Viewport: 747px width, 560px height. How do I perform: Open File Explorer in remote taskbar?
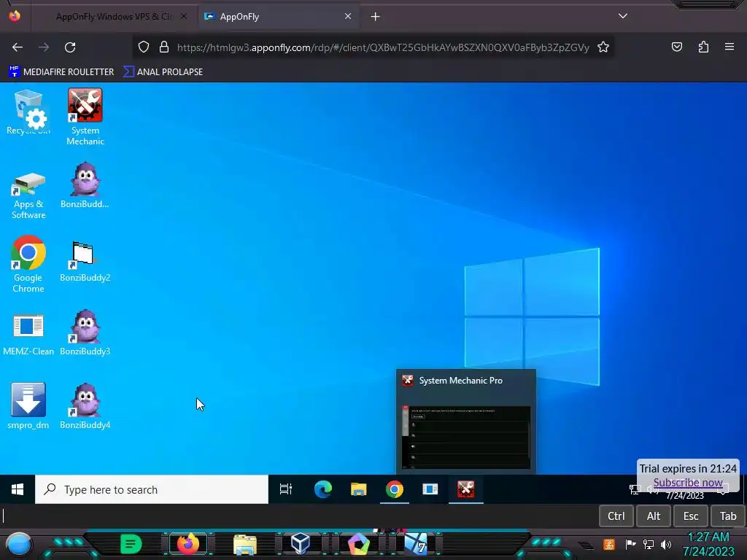click(x=358, y=489)
